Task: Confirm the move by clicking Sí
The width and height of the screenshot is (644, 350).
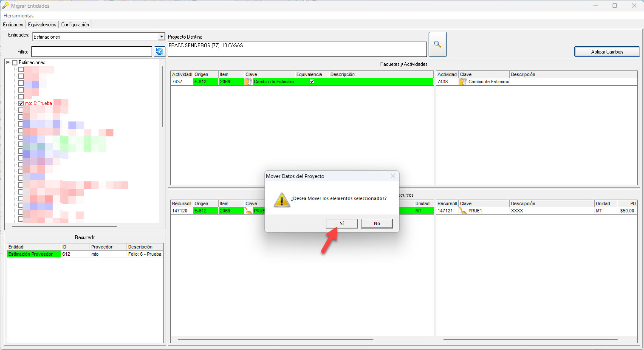Action: pos(342,223)
